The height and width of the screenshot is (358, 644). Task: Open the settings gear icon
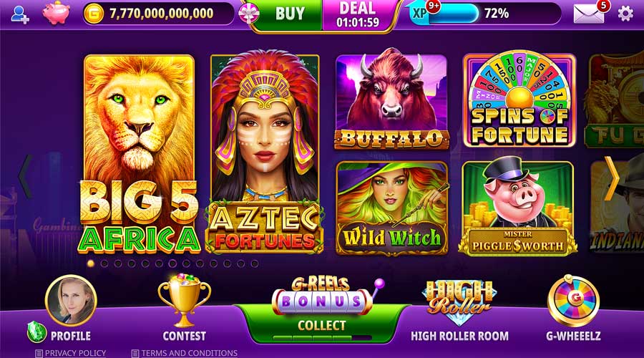625,14
